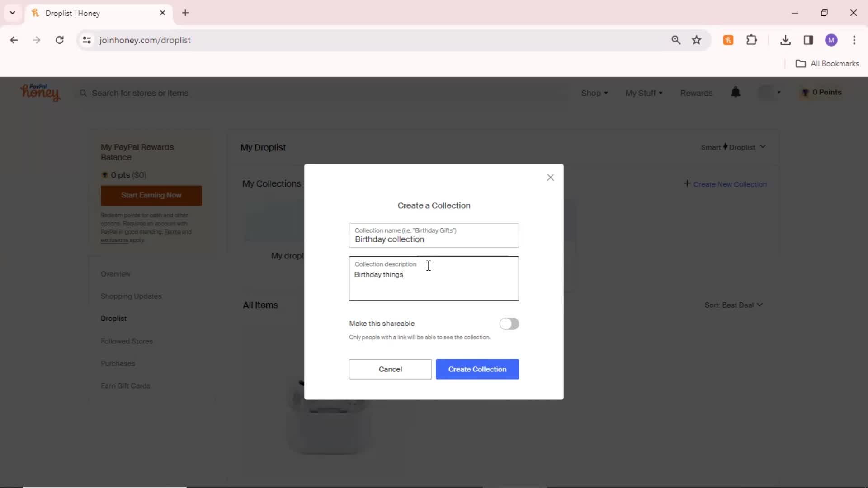Click the Start Earning Now button
868x488 pixels.
[151, 195]
